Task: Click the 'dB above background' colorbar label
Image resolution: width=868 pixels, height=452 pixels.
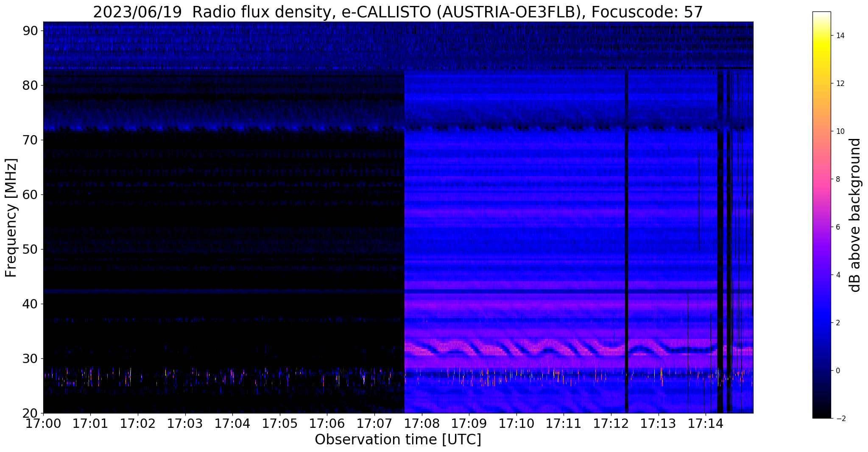Action: [855, 215]
